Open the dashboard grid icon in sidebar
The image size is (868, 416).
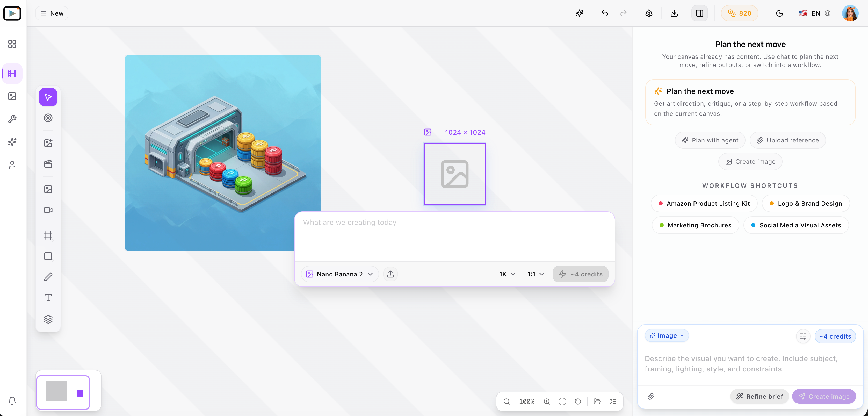(x=12, y=44)
